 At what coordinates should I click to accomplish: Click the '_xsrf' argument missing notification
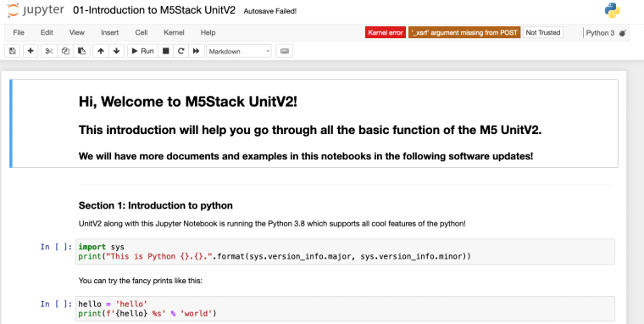tap(464, 32)
